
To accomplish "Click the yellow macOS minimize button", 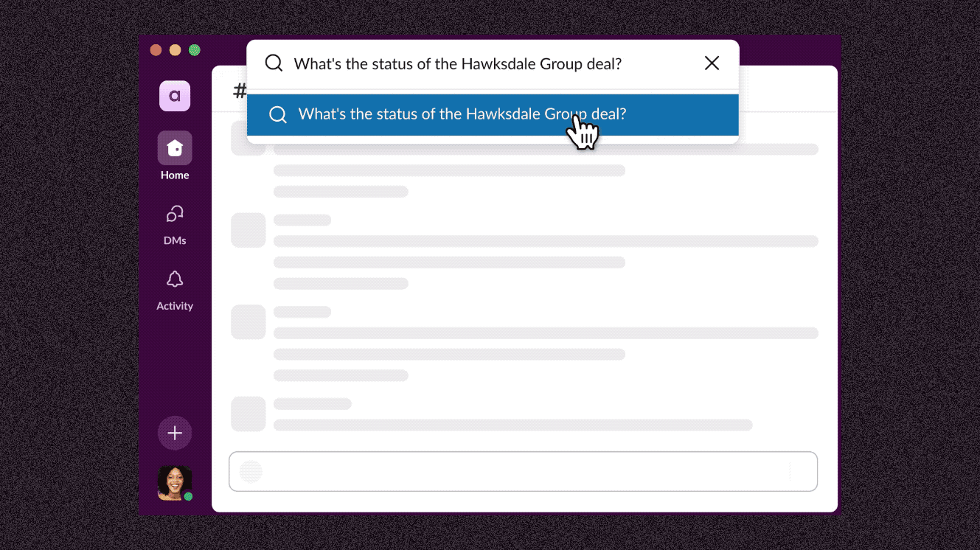I will click(x=175, y=49).
